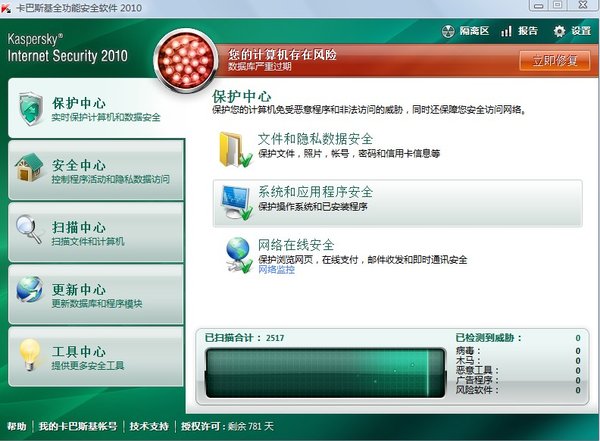Screen dimensions: 600x441
Task: Switch to the 工具中心 tab
Action: [x=96, y=356]
